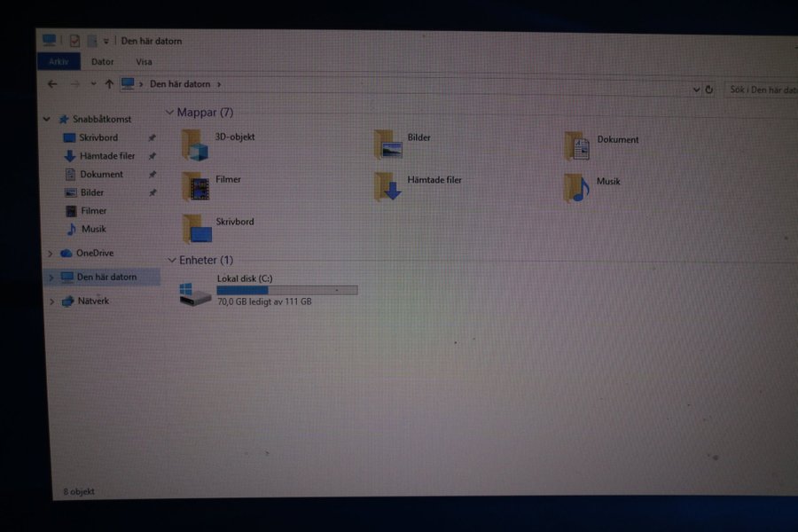Open the Bilder folder icon
The image size is (798, 532).
pos(388,145)
